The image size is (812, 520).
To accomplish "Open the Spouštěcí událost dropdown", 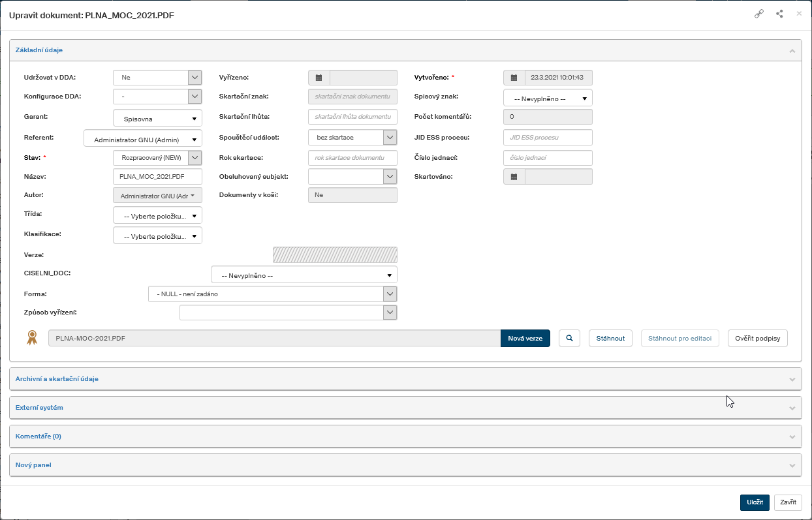I will point(390,138).
